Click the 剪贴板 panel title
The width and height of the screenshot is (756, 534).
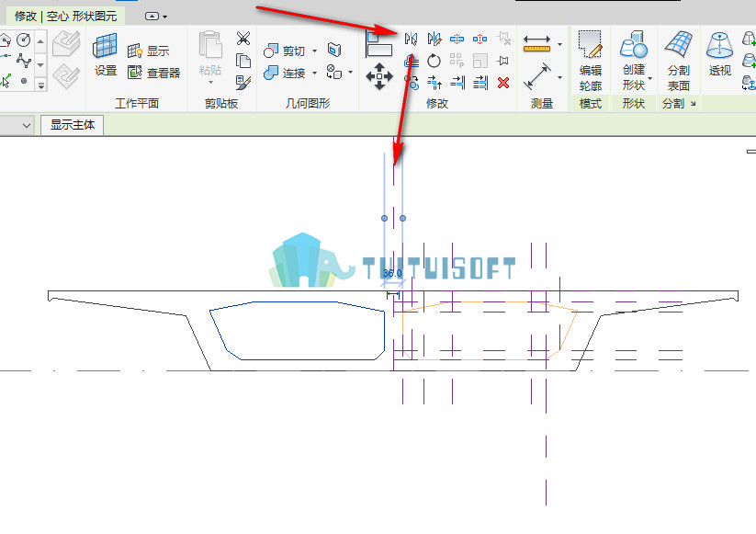pyautogui.click(x=221, y=103)
